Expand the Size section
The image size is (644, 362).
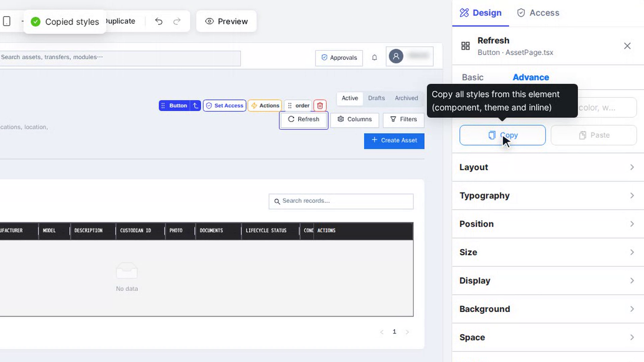(548, 252)
